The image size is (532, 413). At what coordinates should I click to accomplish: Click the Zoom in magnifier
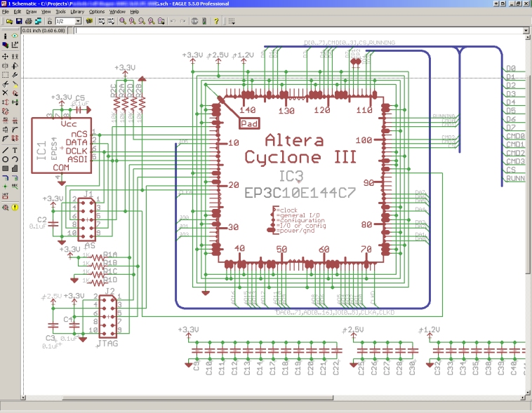(x=133, y=21)
